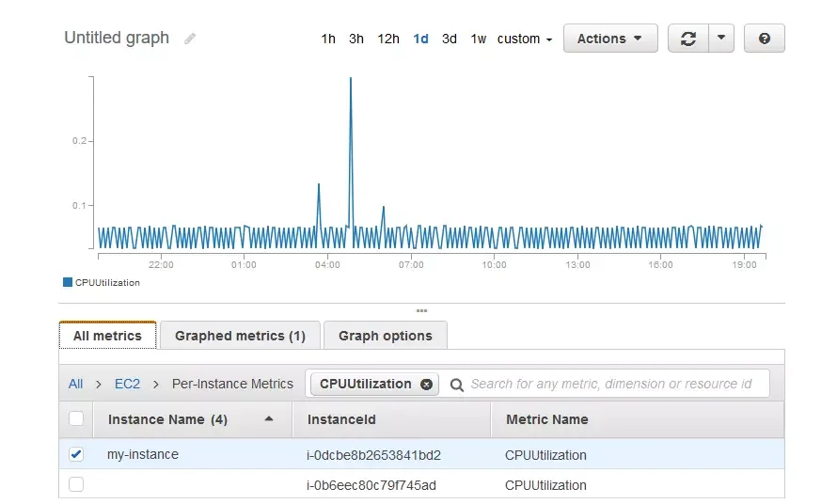Click the CPUUtilization legend label

tap(107, 282)
